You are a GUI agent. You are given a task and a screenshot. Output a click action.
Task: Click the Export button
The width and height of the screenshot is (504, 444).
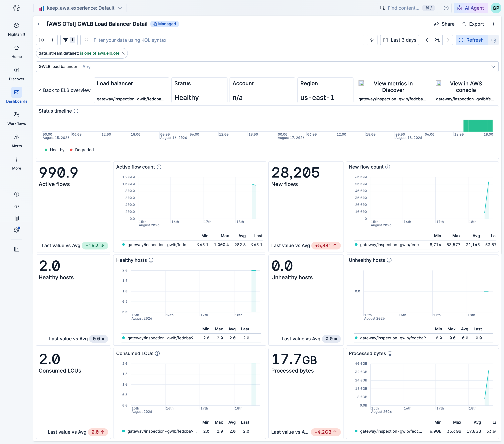point(473,24)
